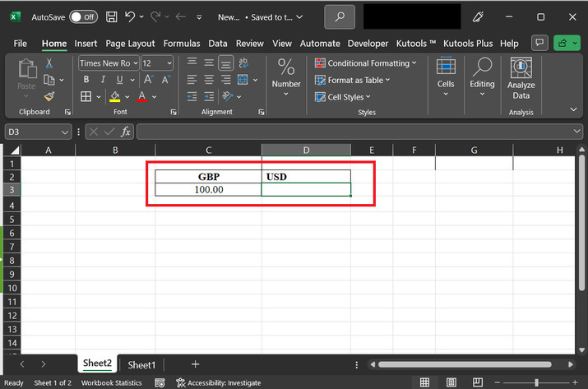This screenshot has height=389, width=588.
Task: Open the Font Color dropdown arrow
Action: (154, 97)
